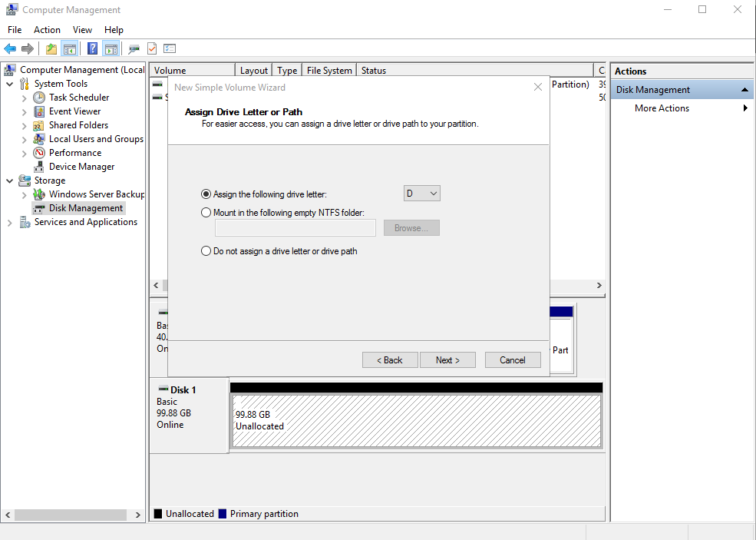Click the blue Help question mark icon
Screen dimensions: 756x540
[92, 48]
